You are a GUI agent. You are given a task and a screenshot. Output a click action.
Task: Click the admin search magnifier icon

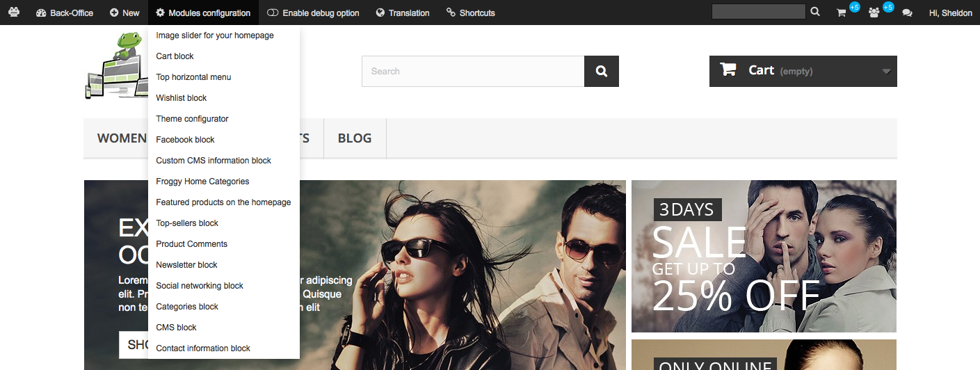click(815, 12)
